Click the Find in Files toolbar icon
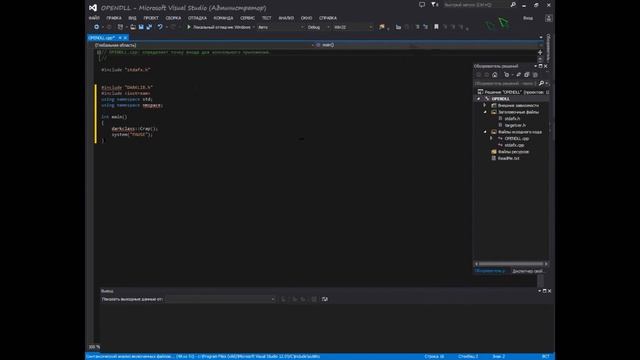The width and height of the screenshot is (640, 360). point(382,27)
